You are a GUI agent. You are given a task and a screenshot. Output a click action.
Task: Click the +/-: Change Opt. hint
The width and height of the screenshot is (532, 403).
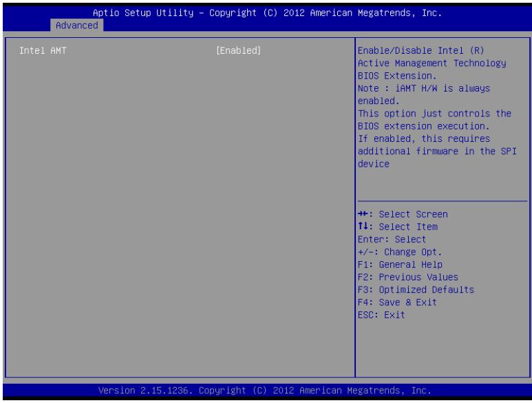click(x=400, y=252)
